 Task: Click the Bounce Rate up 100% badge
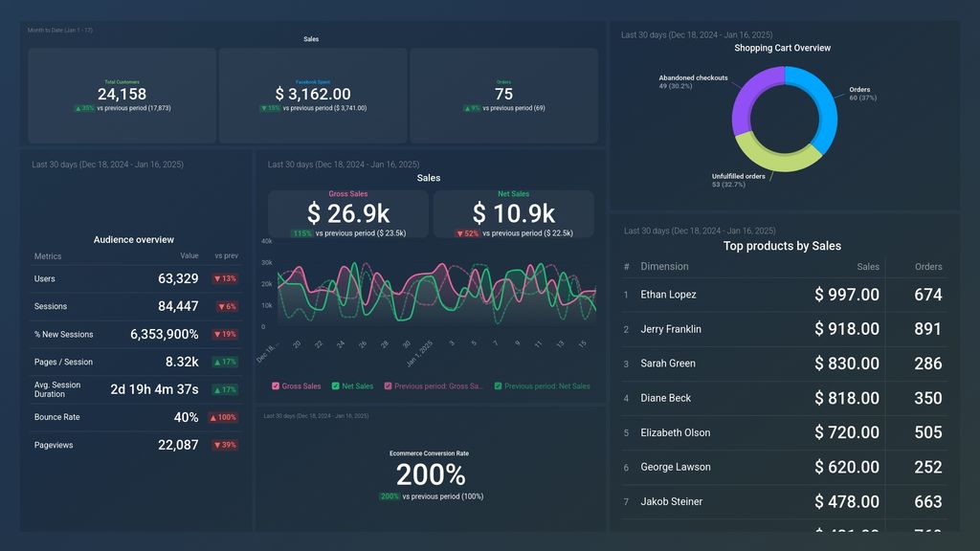point(223,417)
